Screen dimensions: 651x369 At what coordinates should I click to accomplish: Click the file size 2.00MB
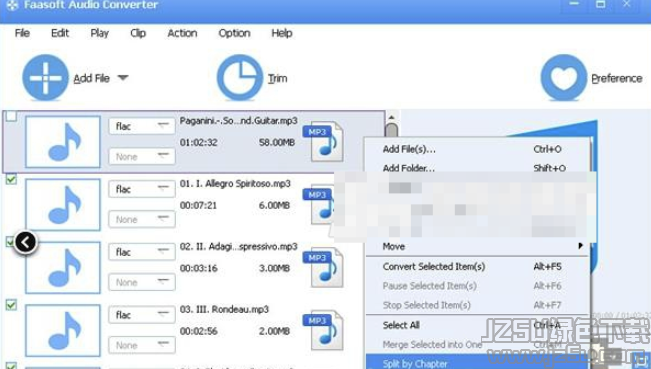pyautogui.click(x=274, y=331)
